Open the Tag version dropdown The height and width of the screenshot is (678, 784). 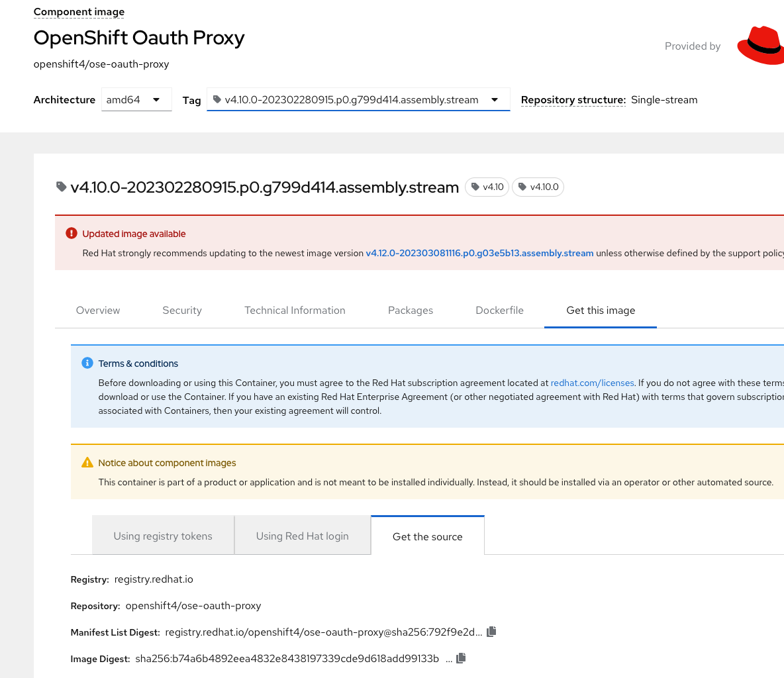pyautogui.click(x=495, y=99)
